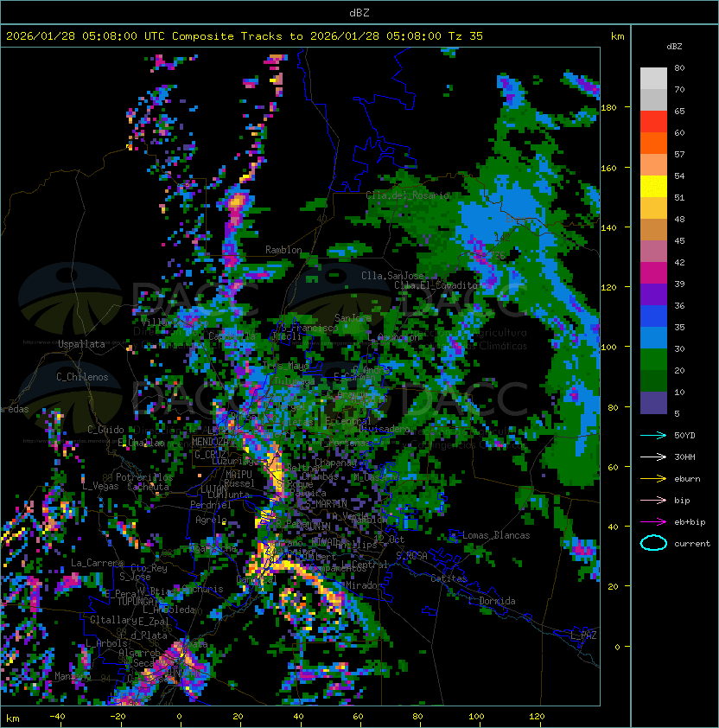Click the 'eb+bip' legend label
This screenshot has width=719, height=728.
pyautogui.click(x=690, y=522)
